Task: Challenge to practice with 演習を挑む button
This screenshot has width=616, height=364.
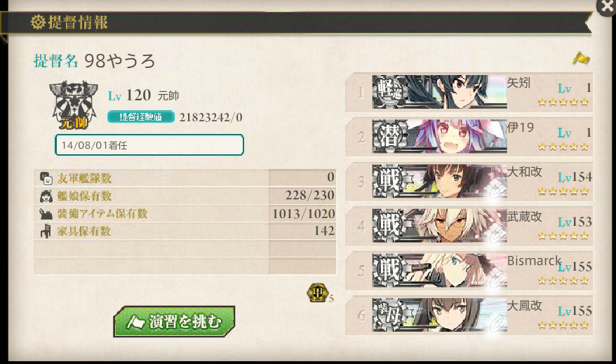Action: pos(174,322)
